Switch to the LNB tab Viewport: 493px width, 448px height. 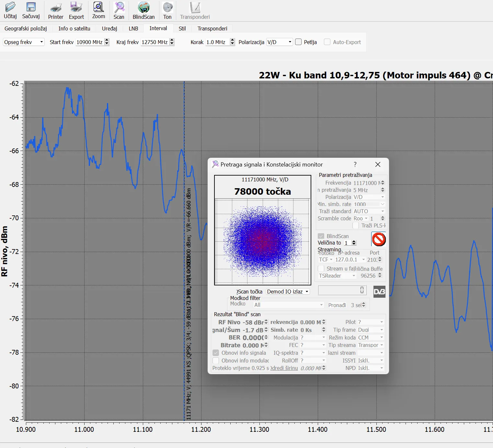(x=133, y=29)
